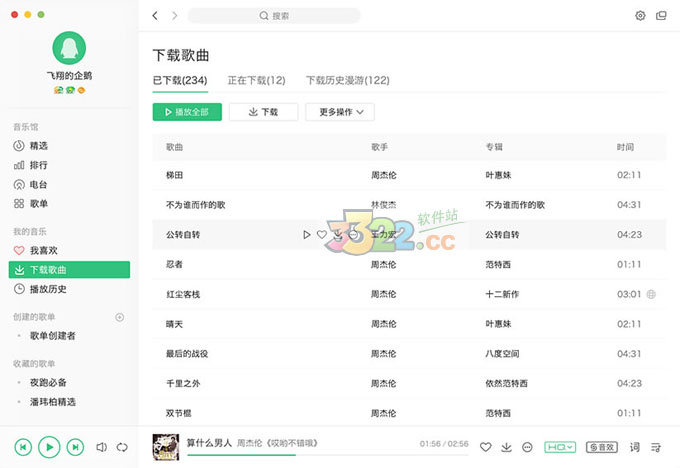This screenshot has height=468, width=680.
Task: Open 音效 sound effects button
Action: (x=602, y=447)
